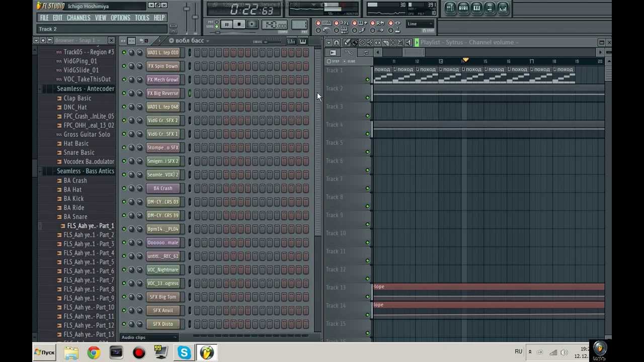Open the OPTIONS menu
Image resolution: width=644 pixels, height=362 pixels.
click(120, 18)
